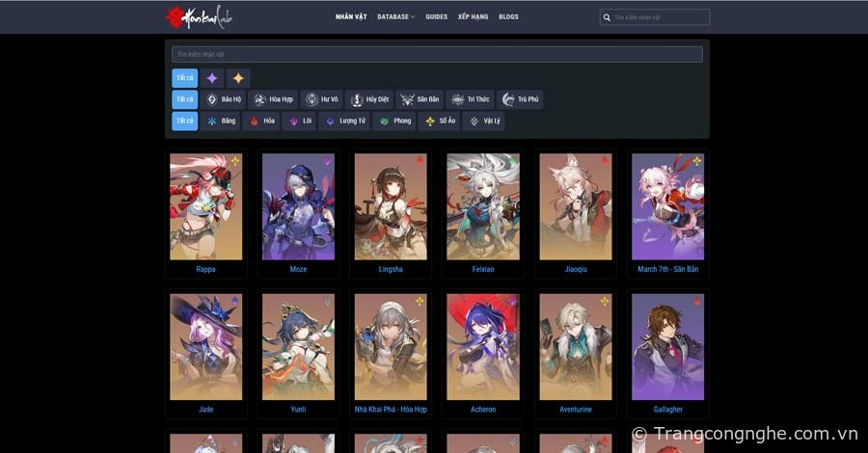Open the March 7th character portrait
This screenshot has width=868, height=453.
click(x=668, y=206)
